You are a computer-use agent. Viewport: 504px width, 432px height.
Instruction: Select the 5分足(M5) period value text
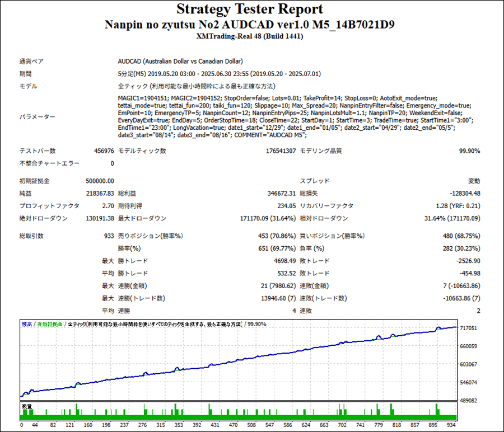(219, 74)
